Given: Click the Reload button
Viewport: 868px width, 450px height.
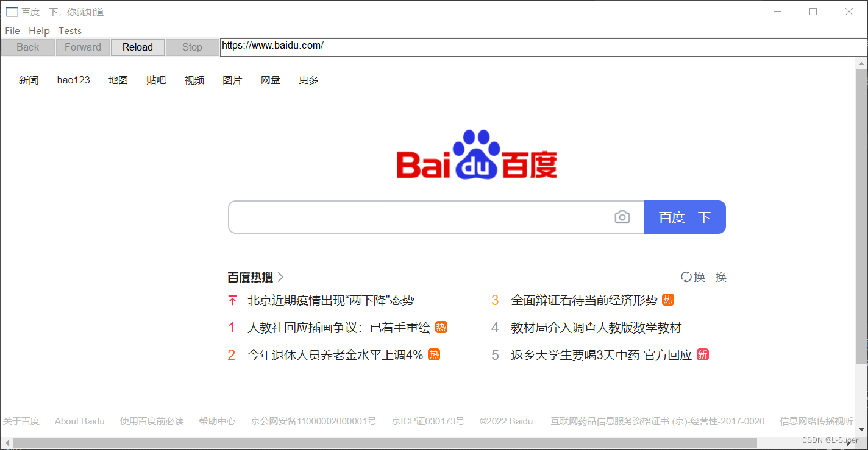Looking at the screenshot, I should [x=138, y=47].
